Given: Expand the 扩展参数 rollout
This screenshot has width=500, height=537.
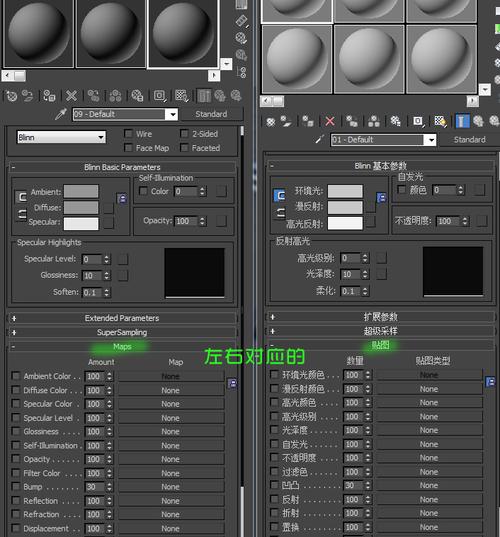Looking at the screenshot, I should point(381,317).
